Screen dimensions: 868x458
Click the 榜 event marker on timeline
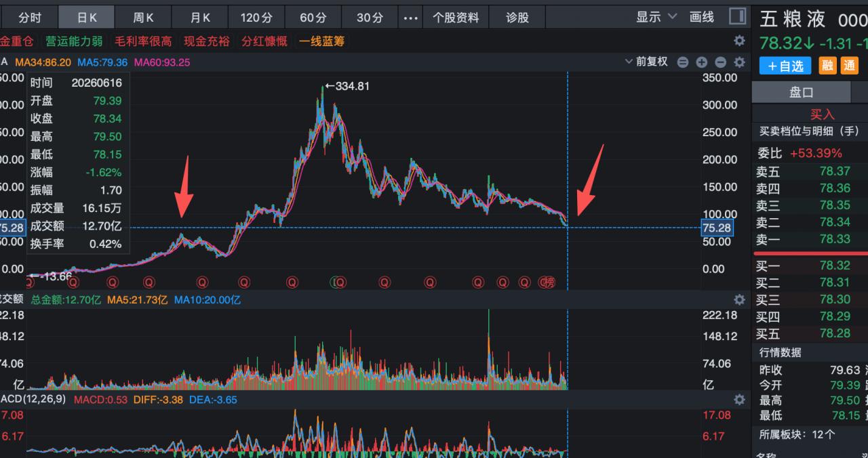(549, 282)
